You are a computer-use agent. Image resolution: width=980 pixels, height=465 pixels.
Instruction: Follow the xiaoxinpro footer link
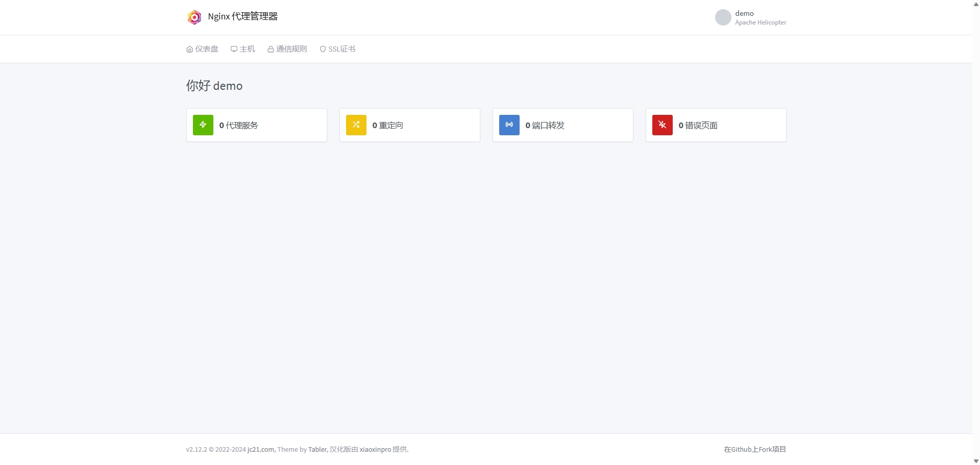[x=375, y=450]
